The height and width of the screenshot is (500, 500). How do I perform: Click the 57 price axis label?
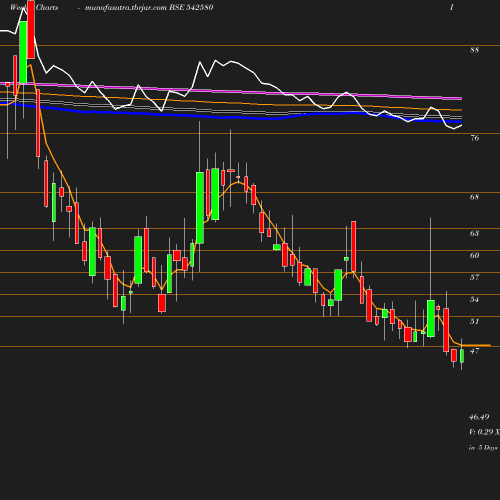click(x=474, y=277)
